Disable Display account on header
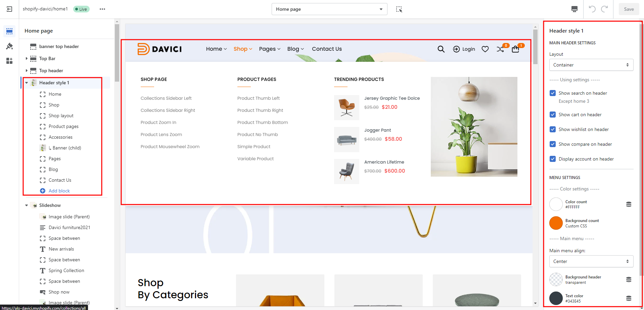Screen dimensions: 644x310 point(553,159)
